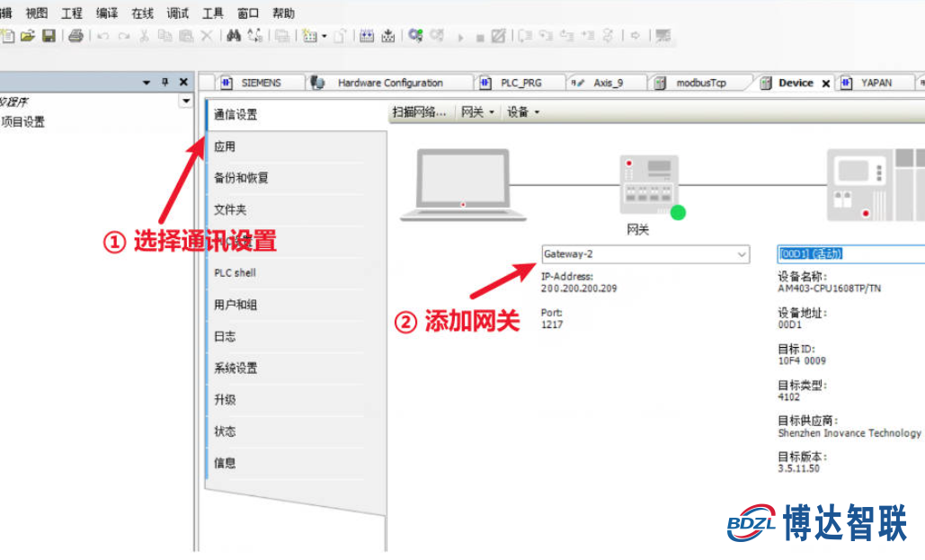The width and height of the screenshot is (925, 560).
Task: Open the 帮助 menu
Action: [x=284, y=13]
